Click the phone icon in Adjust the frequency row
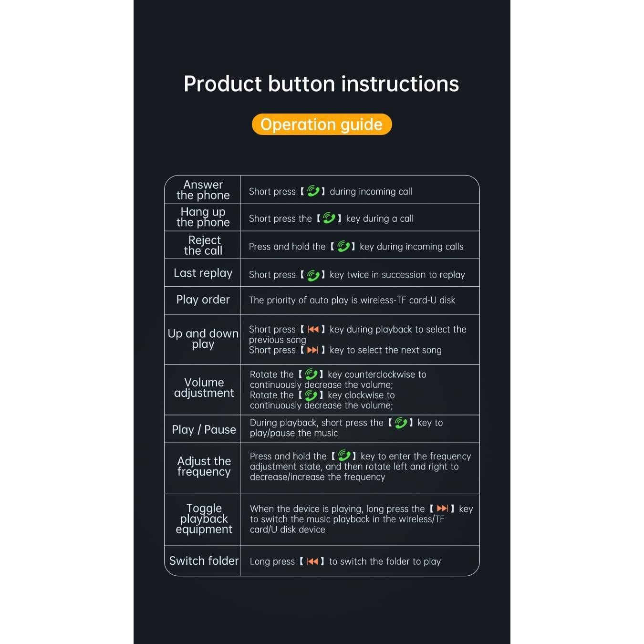This screenshot has width=644, height=644. click(344, 456)
